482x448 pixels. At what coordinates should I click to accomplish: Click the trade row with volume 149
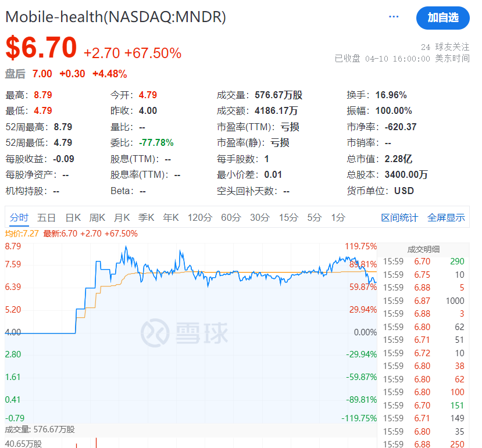(423, 418)
